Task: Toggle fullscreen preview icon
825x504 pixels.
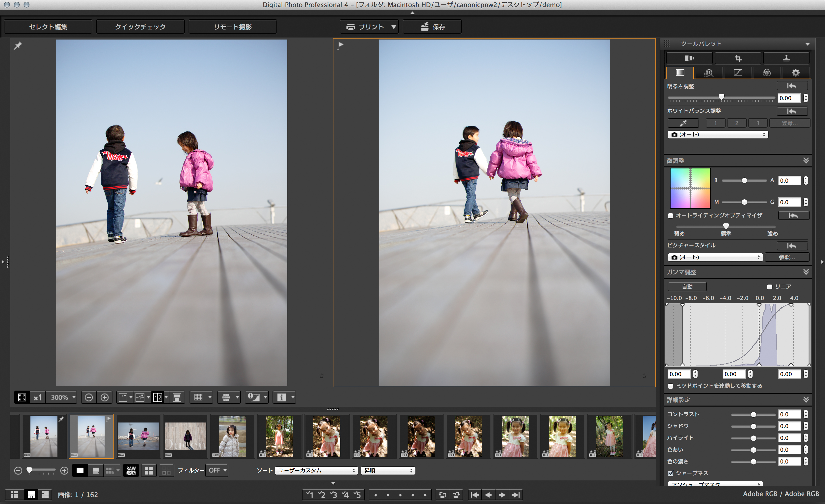Action: click(x=22, y=397)
